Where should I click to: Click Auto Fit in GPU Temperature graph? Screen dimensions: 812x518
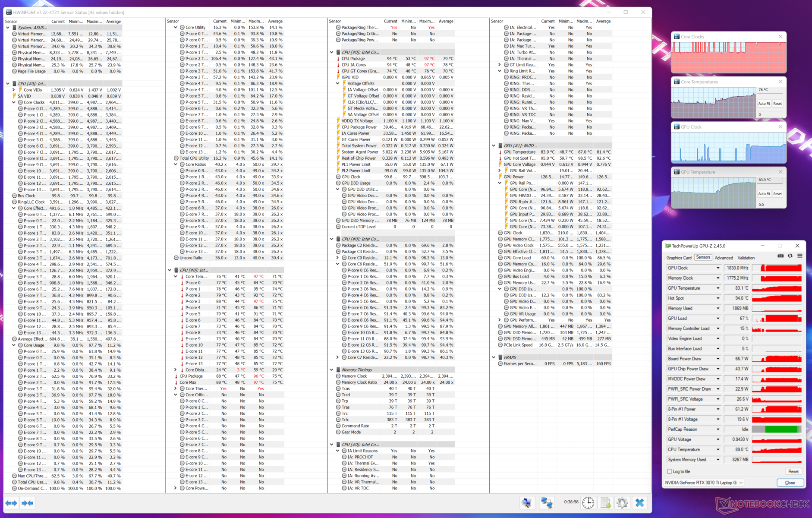click(x=764, y=194)
